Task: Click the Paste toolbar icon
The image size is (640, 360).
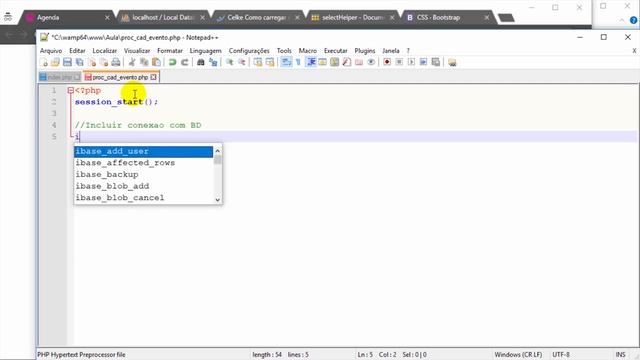Action: 156,62
